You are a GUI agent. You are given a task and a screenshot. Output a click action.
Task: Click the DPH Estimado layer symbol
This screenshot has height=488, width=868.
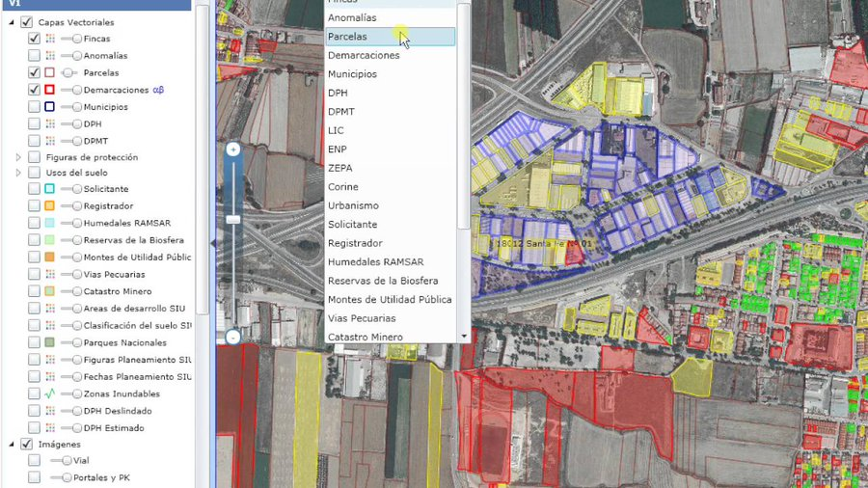pyautogui.click(x=50, y=428)
